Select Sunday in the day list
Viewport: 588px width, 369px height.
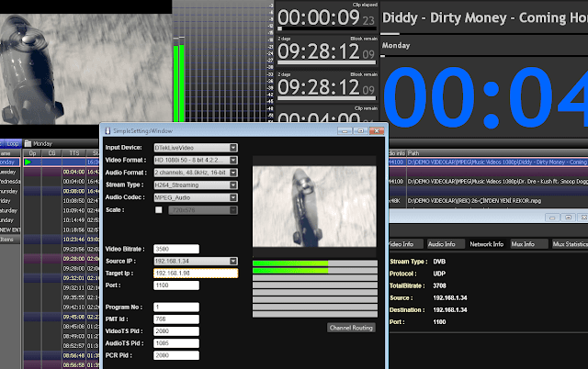tap(10, 220)
